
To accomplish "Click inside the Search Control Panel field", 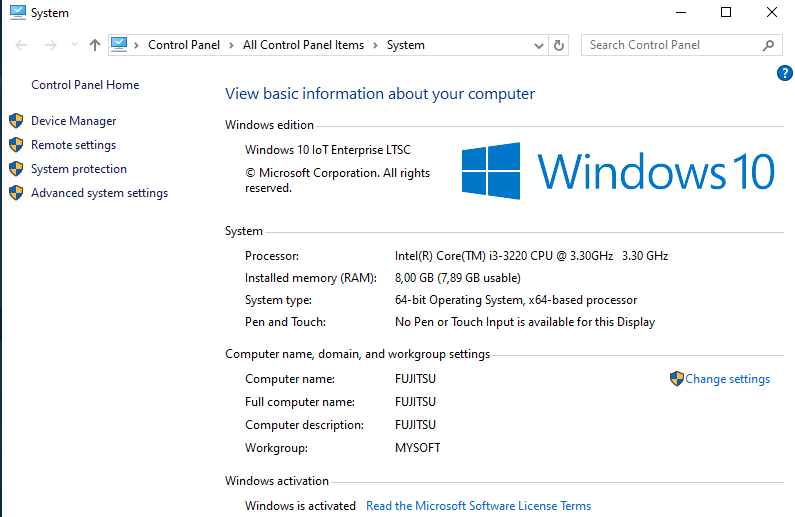I will pyautogui.click(x=670, y=45).
